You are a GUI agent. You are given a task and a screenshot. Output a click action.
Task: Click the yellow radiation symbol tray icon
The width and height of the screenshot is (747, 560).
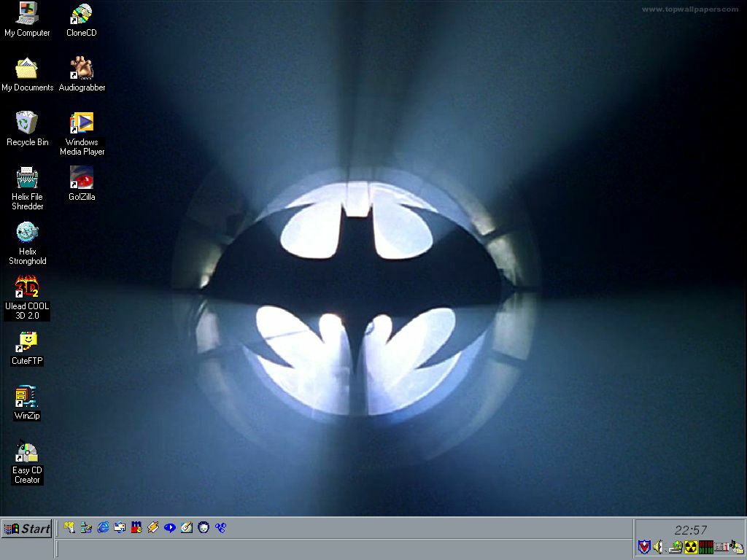click(690, 547)
